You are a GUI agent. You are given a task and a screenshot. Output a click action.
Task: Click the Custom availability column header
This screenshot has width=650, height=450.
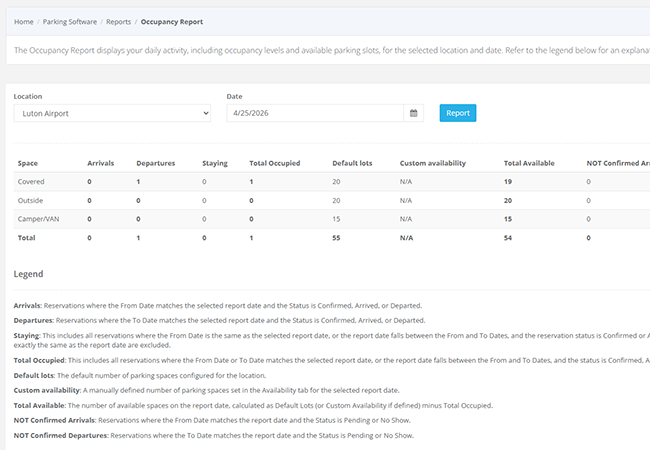[433, 163]
